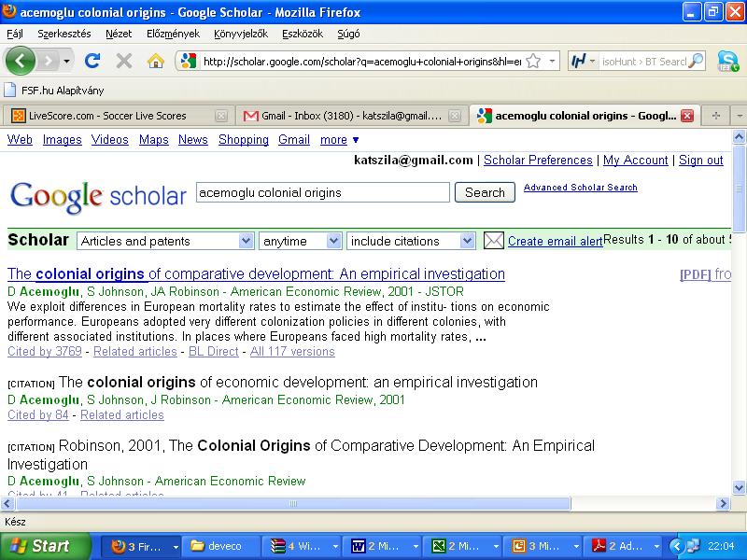Open the FSF.hu Alapítvány bookmark
Image resolution: width=747 pixels, height=560 pixels.
point(54,90)
